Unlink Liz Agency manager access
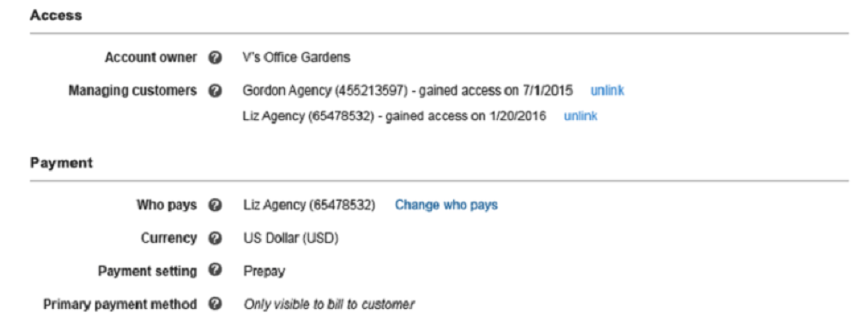The width and height of the screenshot is (868, 327). tap(580, 116)
